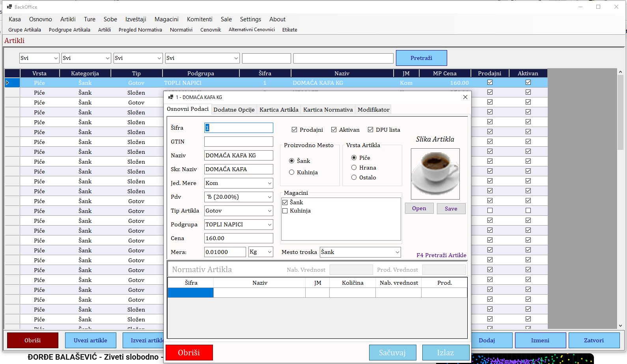Open the Kg unit dropdown near Mera
The height and width of the screenshot is (364, 627).
(261, 252)
